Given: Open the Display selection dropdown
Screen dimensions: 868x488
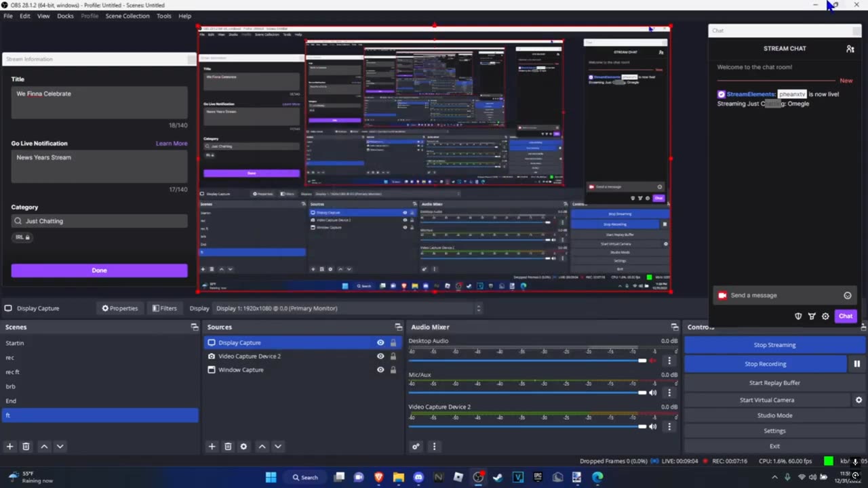Looking at the screenshot, I should pos(347,308).
